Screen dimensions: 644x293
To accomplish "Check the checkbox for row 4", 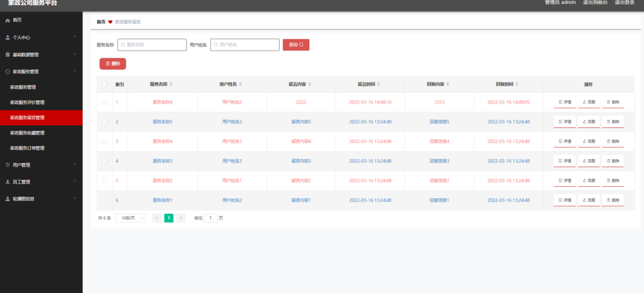I will click(104, 161).
